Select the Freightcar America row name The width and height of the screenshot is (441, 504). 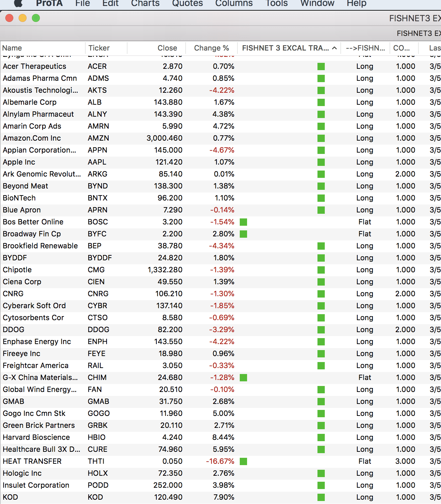pyautogui.click(x=36, y=365)
